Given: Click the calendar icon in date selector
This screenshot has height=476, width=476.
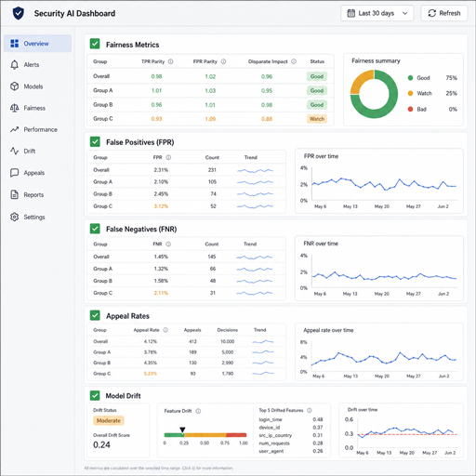Looking at the screenshot, I should click(350, 13).
